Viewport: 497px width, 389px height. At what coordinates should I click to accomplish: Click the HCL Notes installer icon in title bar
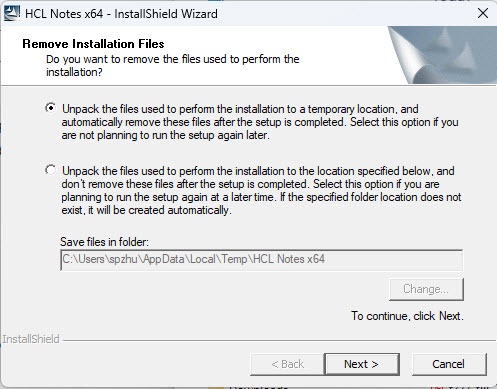tap(12, 14)
